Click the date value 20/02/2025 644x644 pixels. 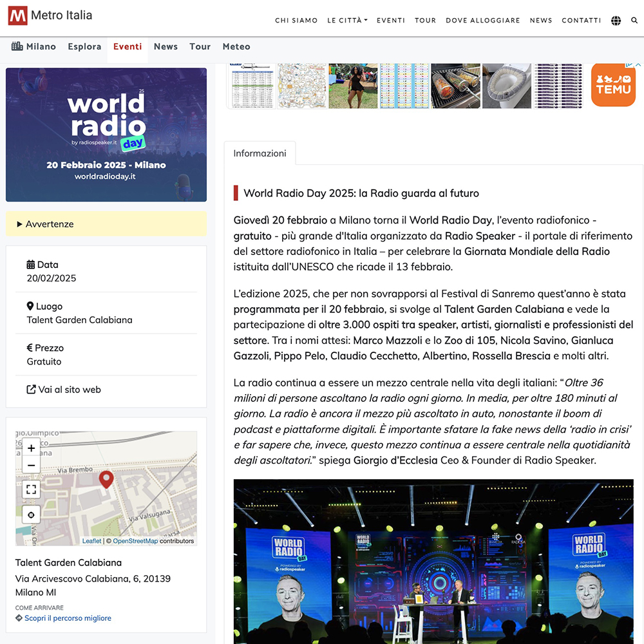tap(52, 278)
